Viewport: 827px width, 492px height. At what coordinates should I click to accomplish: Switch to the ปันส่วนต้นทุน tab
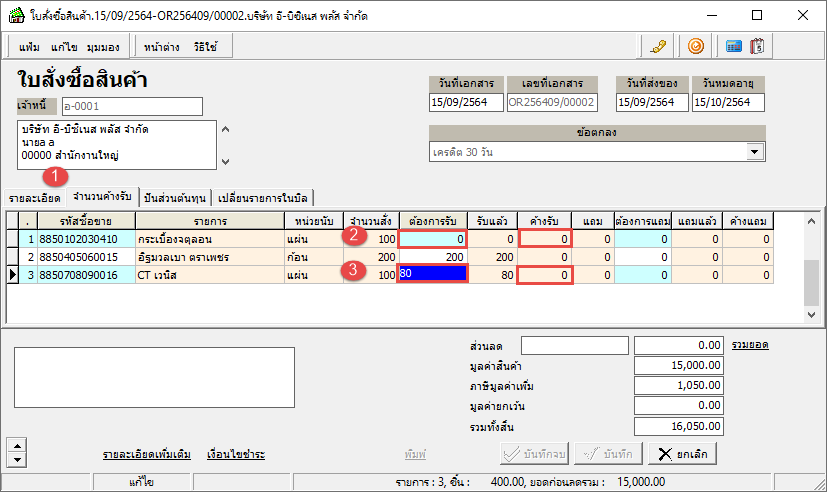[175, 198]
